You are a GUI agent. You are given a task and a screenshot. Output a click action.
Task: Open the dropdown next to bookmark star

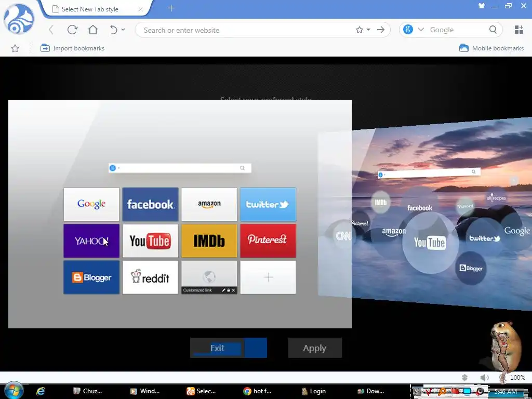tap(368, 30)
